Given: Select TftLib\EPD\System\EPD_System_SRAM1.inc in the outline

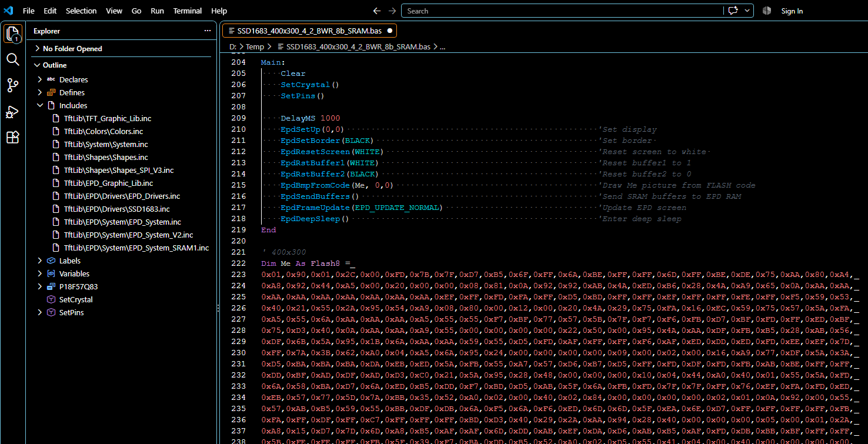Looking at the screenshot, I should tap(136, 248).
